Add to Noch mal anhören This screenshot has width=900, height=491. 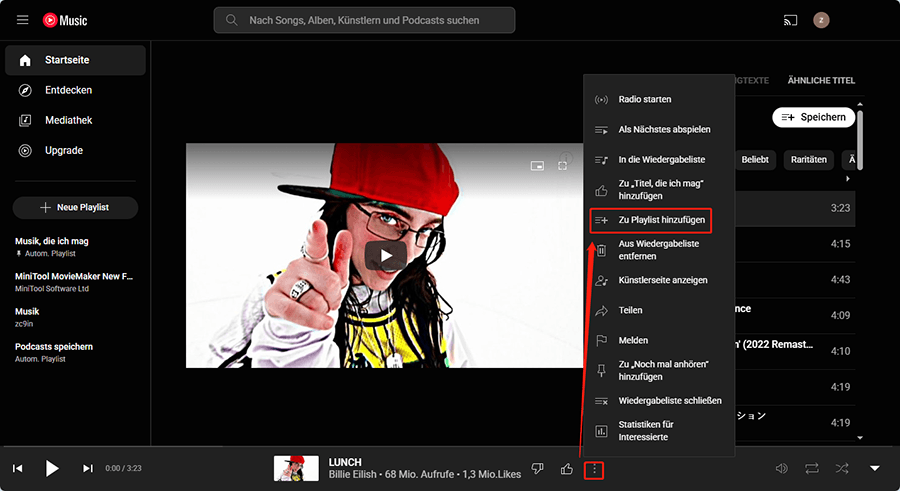coord(659,370)
